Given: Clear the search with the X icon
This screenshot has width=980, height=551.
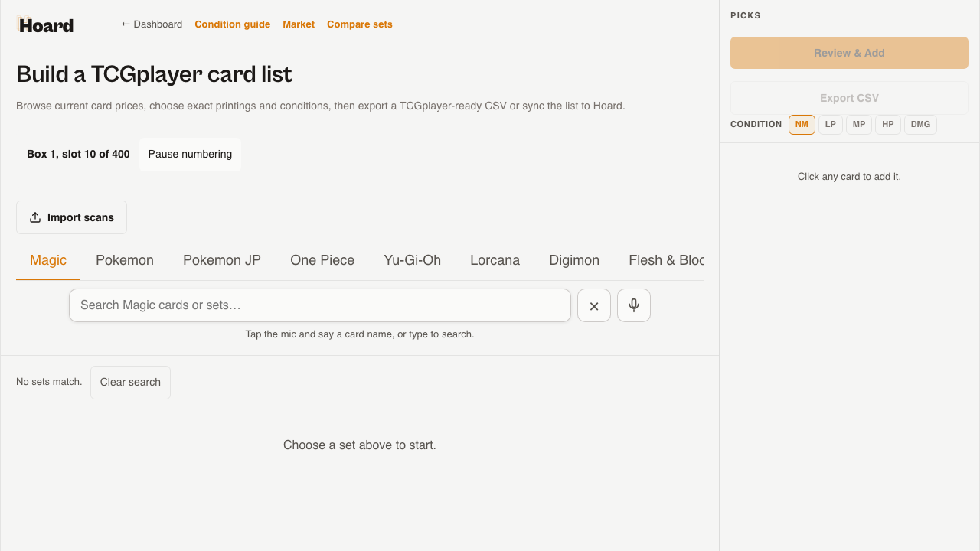Looking at the screenshot, I should 594,305.
